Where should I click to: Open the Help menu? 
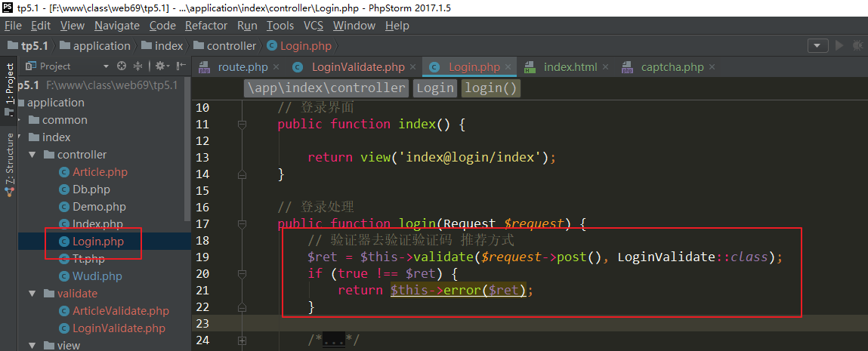click(397, 26)
